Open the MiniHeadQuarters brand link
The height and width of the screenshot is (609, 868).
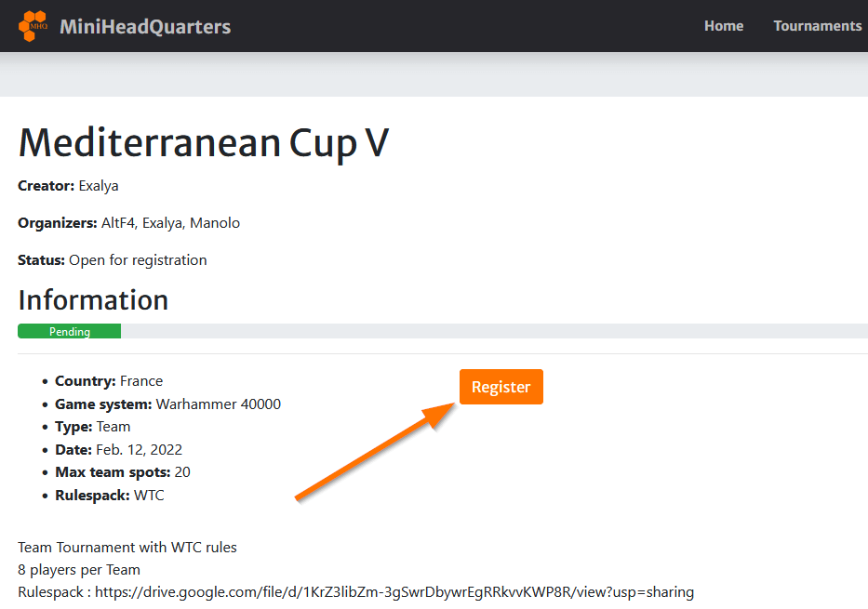click(x=144, y=26)
